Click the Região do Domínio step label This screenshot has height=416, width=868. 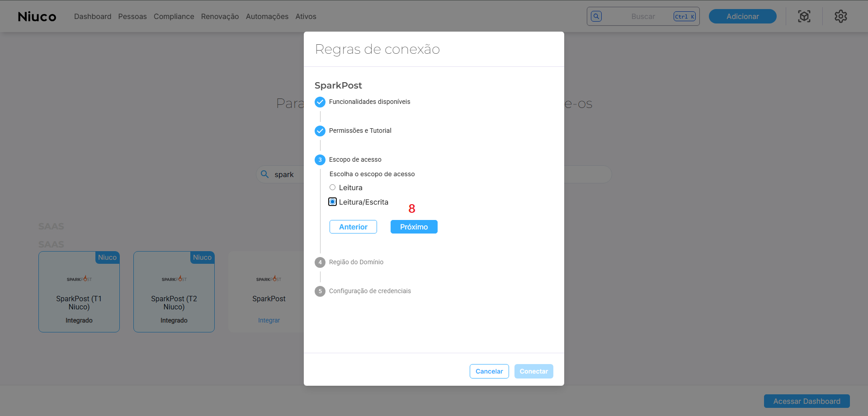coord(356,262)
